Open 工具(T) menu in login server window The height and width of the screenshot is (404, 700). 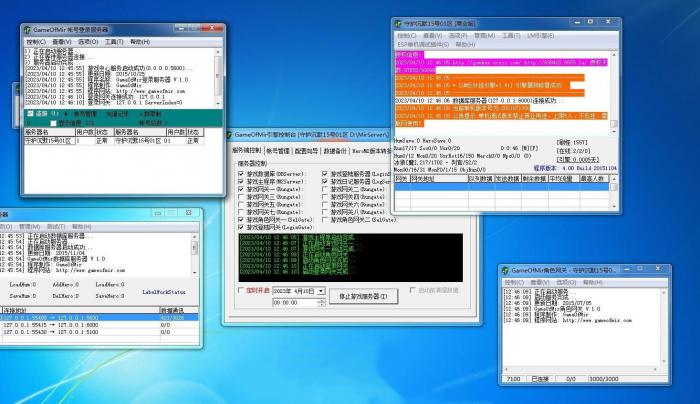click(x=114, y=42)
